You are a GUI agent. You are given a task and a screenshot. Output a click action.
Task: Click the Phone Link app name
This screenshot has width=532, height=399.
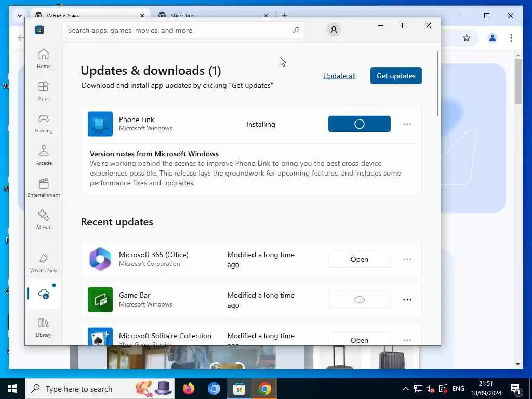[x=137, y=119]
